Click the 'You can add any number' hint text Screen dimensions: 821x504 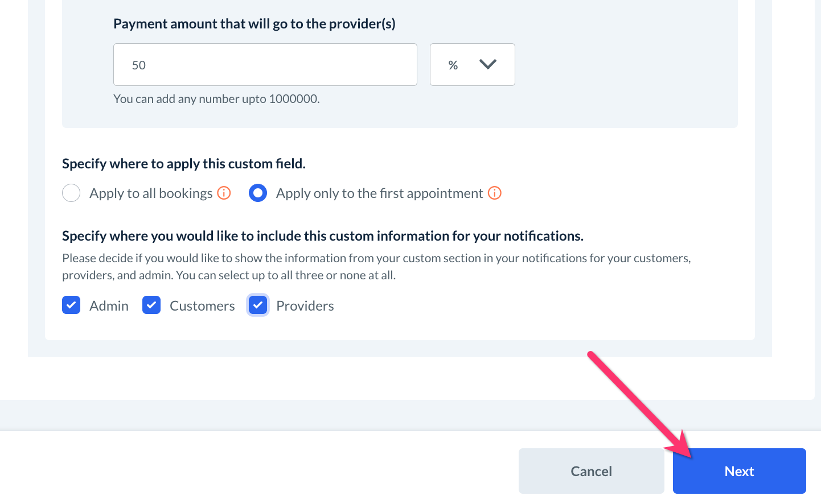(216, 99)
